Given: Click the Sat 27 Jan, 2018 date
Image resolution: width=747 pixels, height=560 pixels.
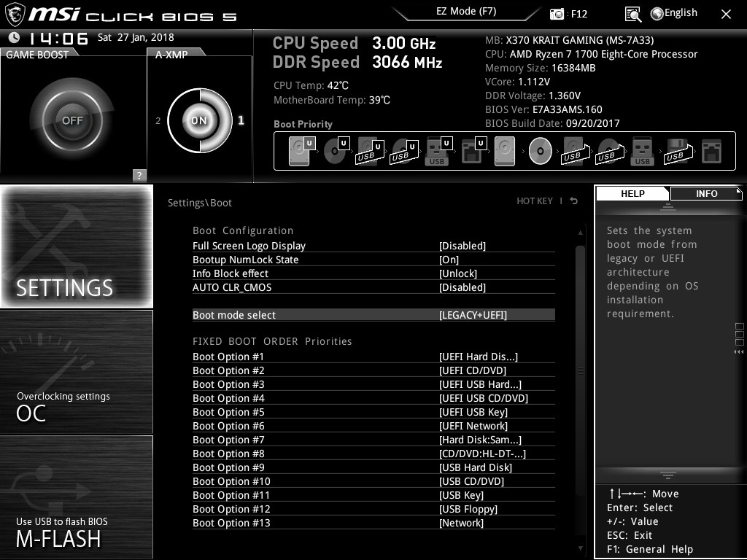Looking at the screenshot, I should [136, 37].
